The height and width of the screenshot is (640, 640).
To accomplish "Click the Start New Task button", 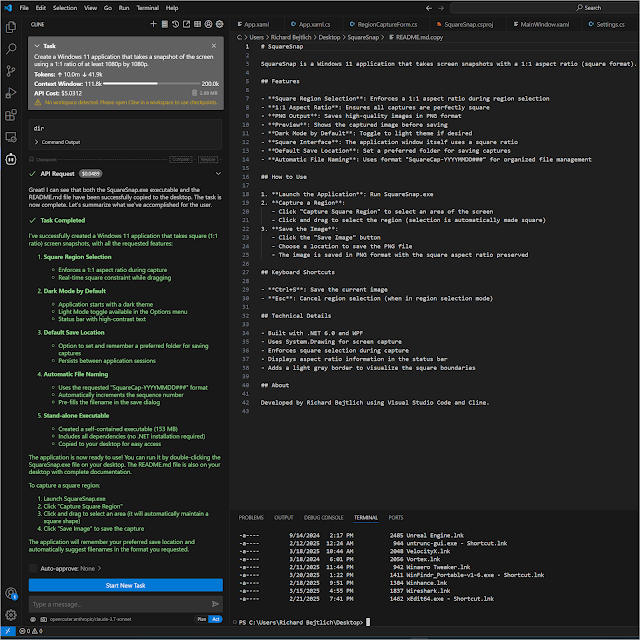I will point(126,585).
